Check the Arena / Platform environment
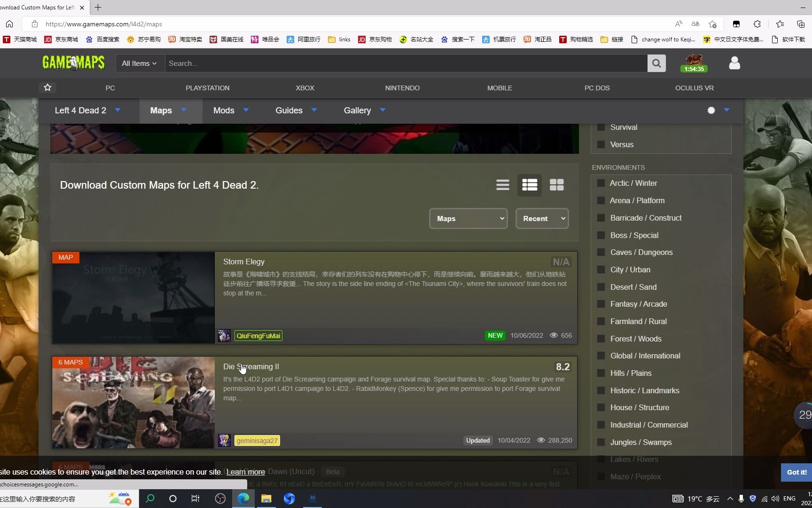 [x=601, y=200]
